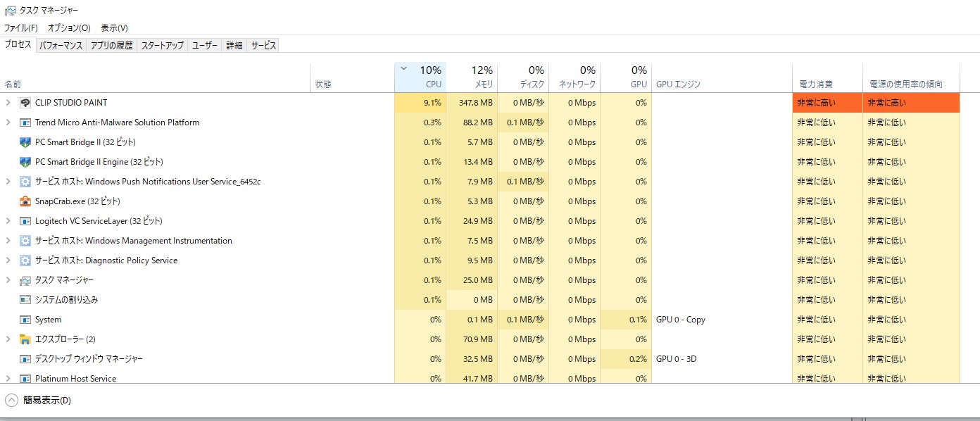The width and height of the screenshot is (980, 421).
Task: Sort by the 電力消費 column header
Action: 827,77
